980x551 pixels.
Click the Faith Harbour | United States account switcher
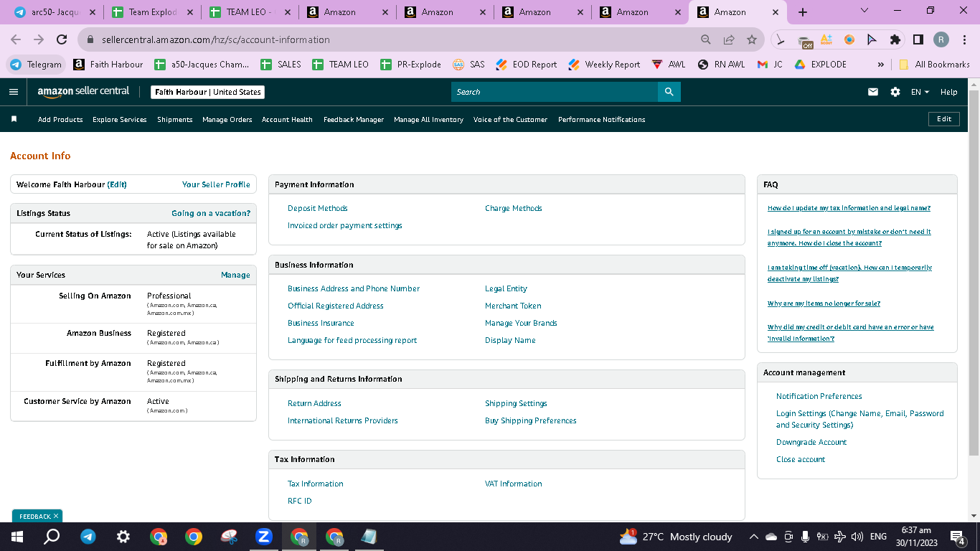(208, 92)
